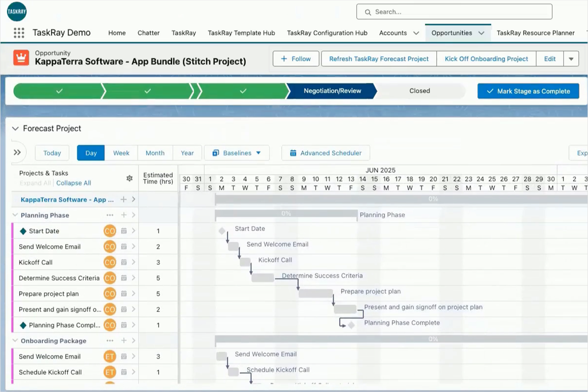The height and width of the screenshot is (392, 588).
Task: Add item to KappaTerra Software project
Action: click(124, 199)
